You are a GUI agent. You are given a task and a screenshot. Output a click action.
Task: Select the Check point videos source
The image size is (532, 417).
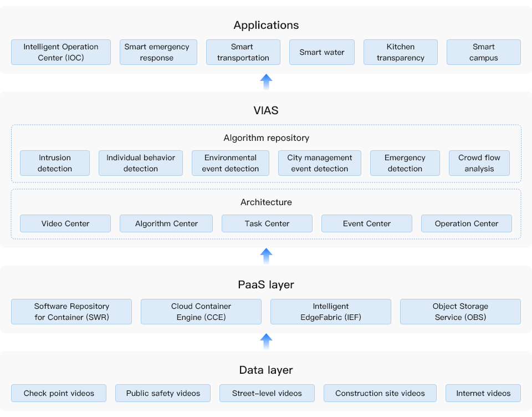click(x=58, y=393)
